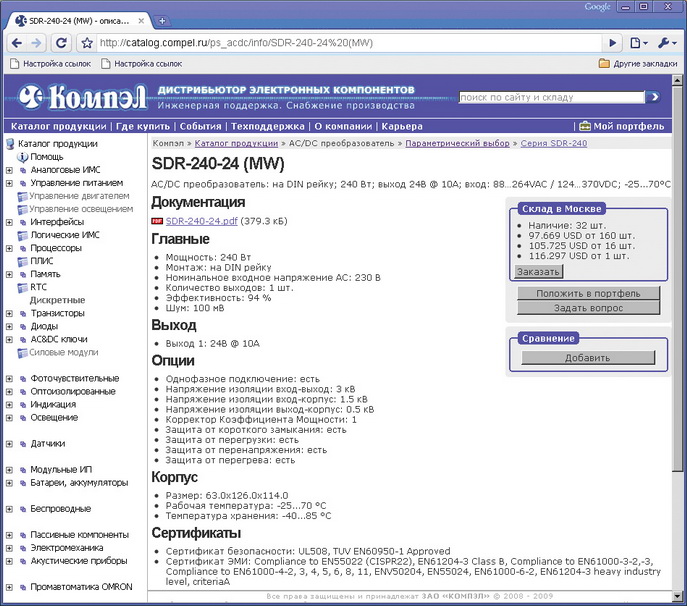Select Акустические приборы in the sidebar tree
This screenshot has height=606, width=687.
point(78,561)
